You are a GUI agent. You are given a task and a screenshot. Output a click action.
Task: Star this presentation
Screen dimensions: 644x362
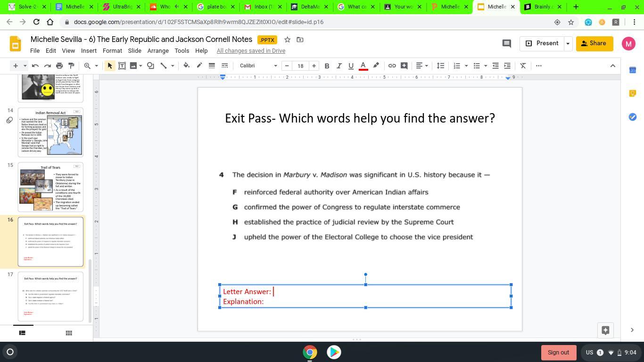pos(287,40)
